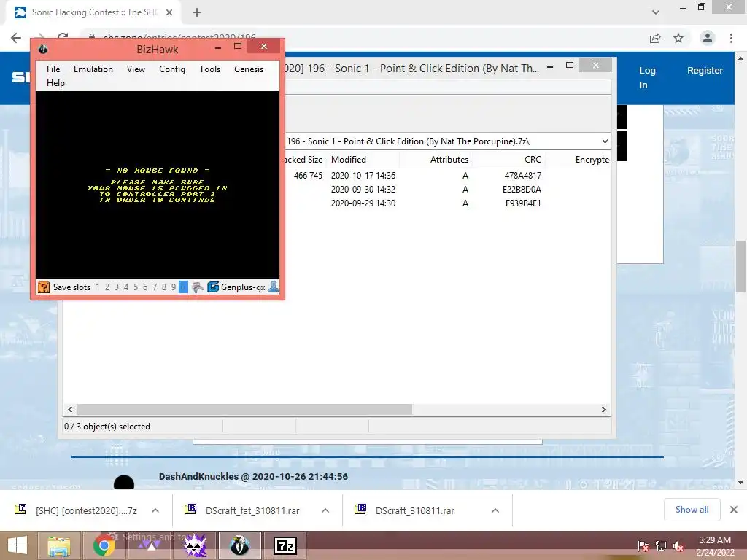This screenshot has height=560, width=747.
Task: Click the share page icon in Chrome
Action: click(x=655, y=38)
